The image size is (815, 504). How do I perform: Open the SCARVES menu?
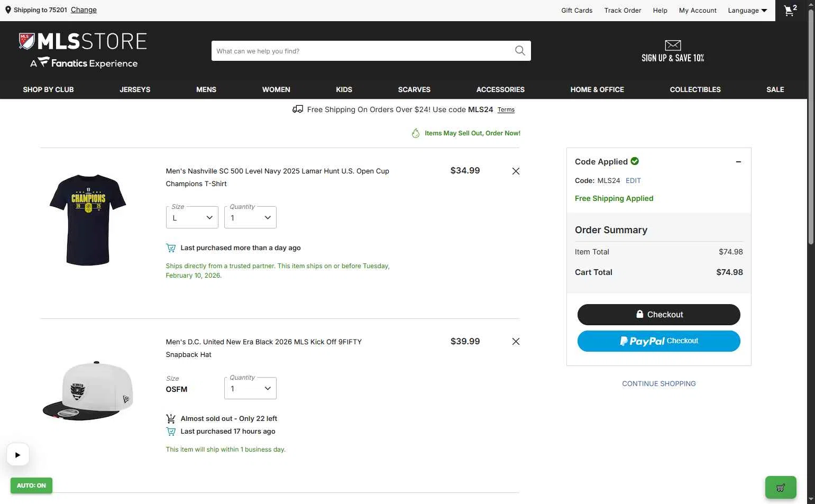tap(414, 89)
